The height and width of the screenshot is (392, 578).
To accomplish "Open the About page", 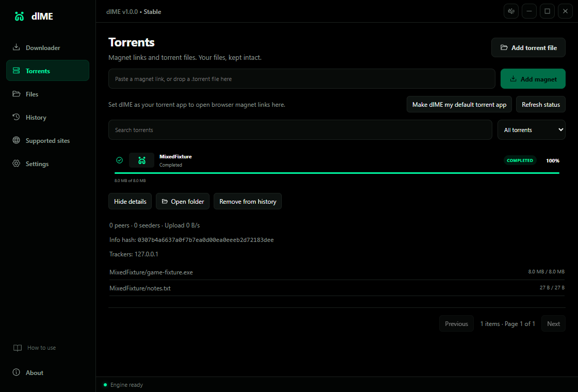I will click(47, 372).
